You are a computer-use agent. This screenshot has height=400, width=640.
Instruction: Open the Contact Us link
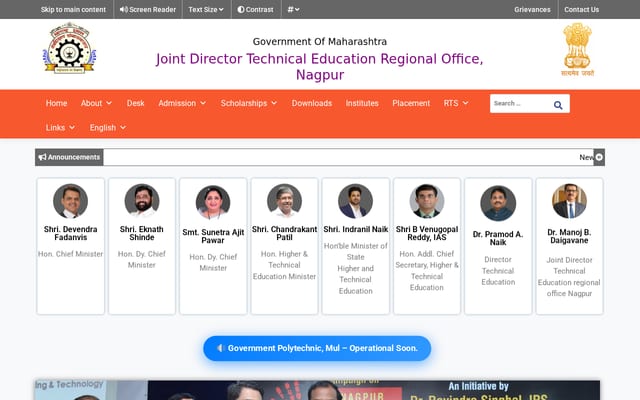pyautogui.click(x=582, y=9)
